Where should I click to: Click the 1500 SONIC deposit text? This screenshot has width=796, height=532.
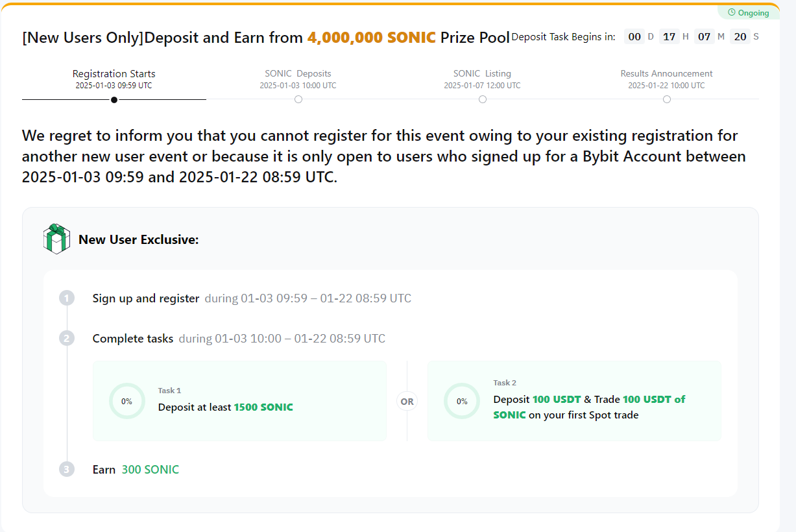pos(263,407)
